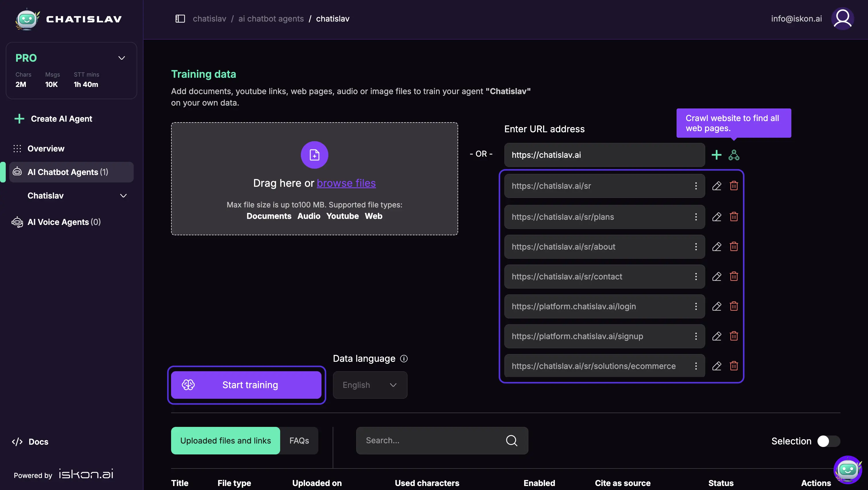This screenshot has width=868, height=490.
Task: Delete the solutions/ecommerce URL
Action: (x=734, y=366)
